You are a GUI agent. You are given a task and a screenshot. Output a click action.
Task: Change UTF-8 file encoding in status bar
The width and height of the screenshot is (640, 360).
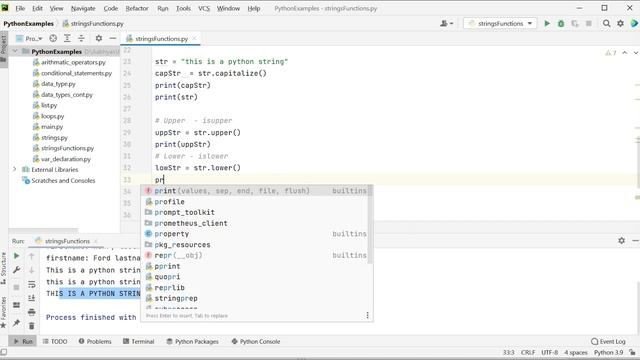click(549, 352)
